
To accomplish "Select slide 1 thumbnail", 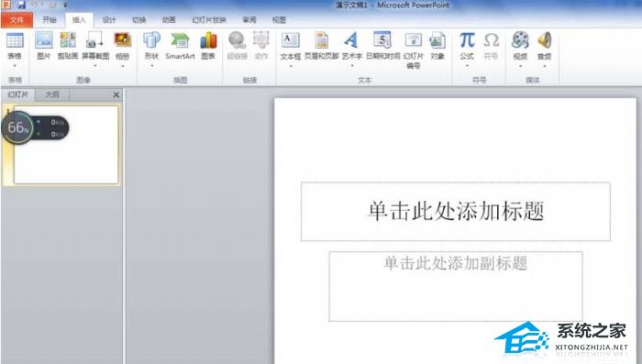I will coord(66,145).
